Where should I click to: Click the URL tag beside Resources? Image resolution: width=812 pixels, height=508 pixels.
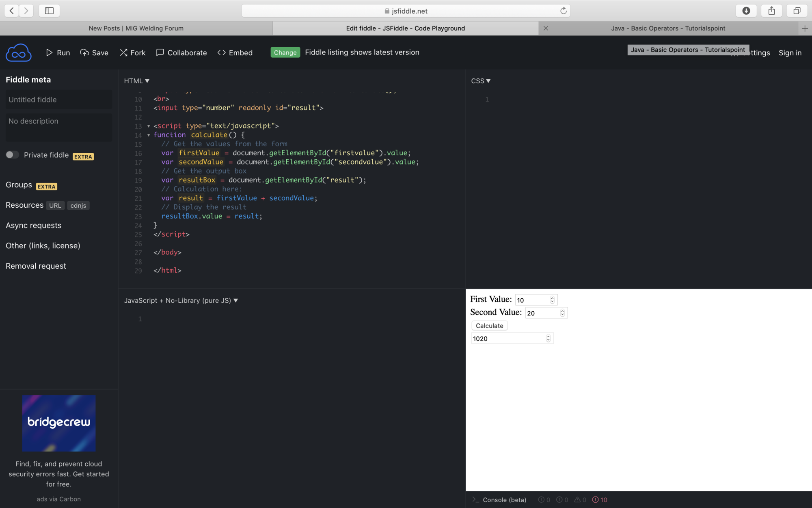[x=55, y=206]
